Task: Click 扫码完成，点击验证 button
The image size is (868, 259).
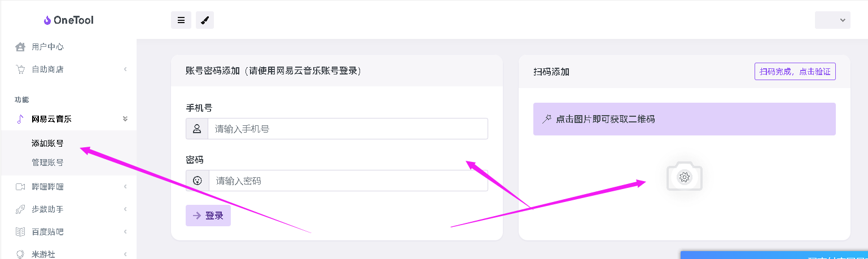Action: pyautogui.click(x=795, y=72)
